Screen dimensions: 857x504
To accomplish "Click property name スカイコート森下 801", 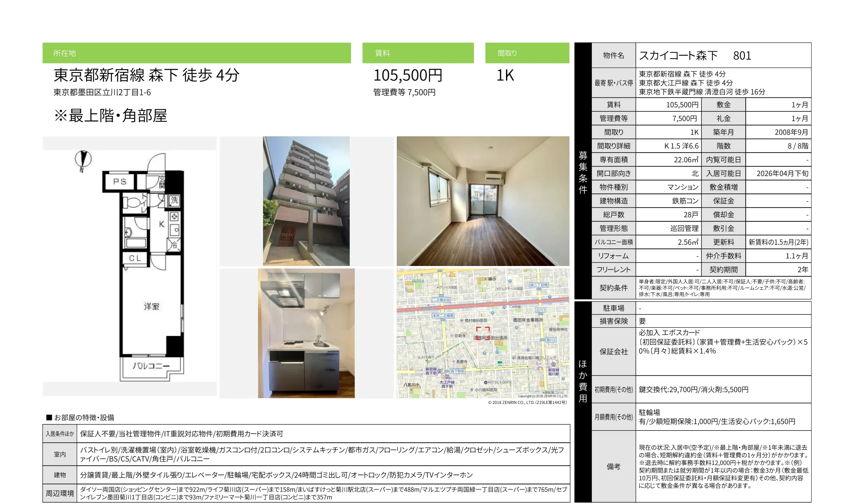I will pos(695,55).
